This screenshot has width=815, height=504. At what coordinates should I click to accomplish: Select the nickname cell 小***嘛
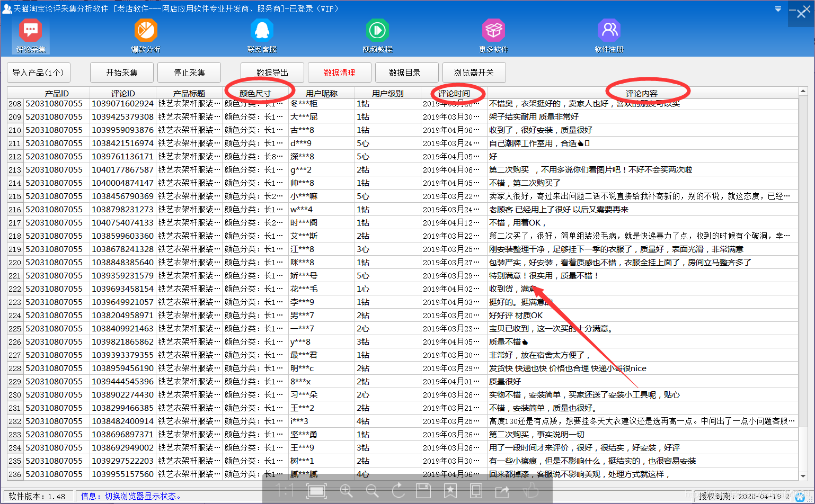click(x=322, y=196)
